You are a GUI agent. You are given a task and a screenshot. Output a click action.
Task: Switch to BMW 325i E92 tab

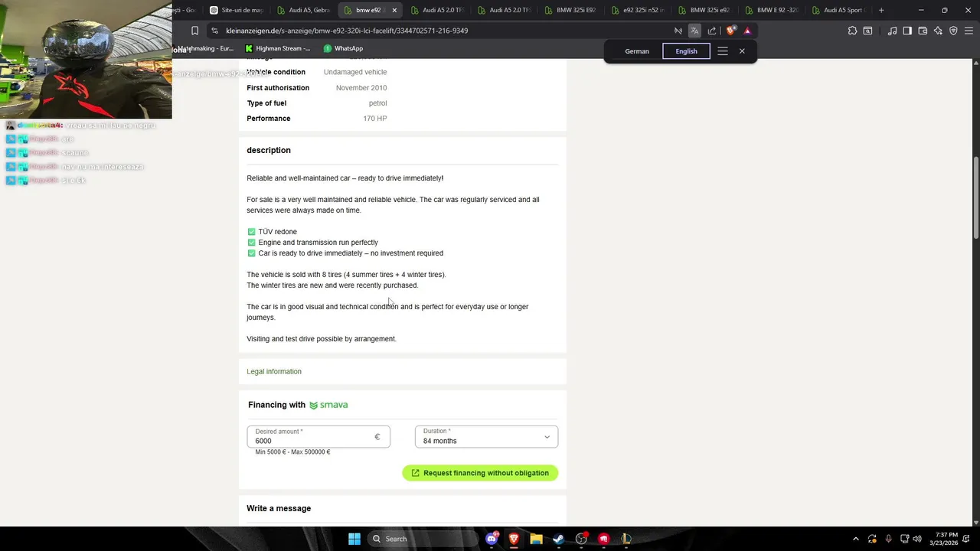(571, 10)
